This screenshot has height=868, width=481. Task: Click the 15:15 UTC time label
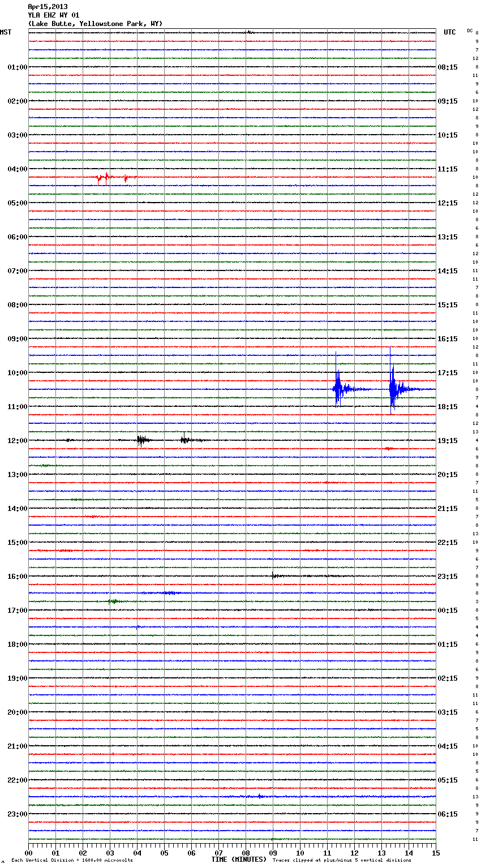pyautogui.click(x=448, y=305)
